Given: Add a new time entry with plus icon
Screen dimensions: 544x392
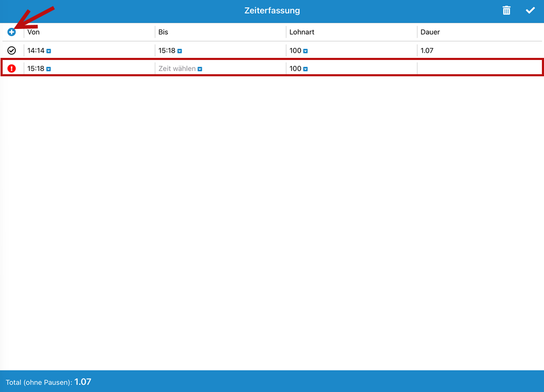Looking at the screenshot, I should coord(12,32).
